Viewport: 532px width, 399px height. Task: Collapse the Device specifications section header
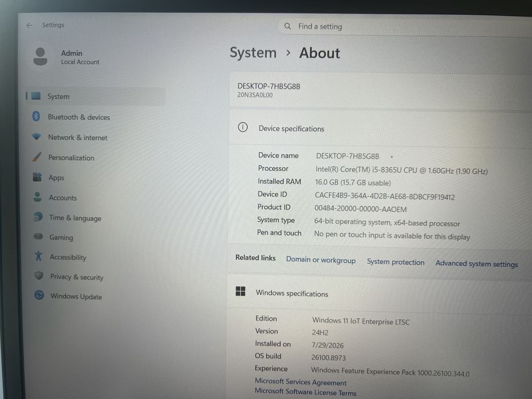380,129
